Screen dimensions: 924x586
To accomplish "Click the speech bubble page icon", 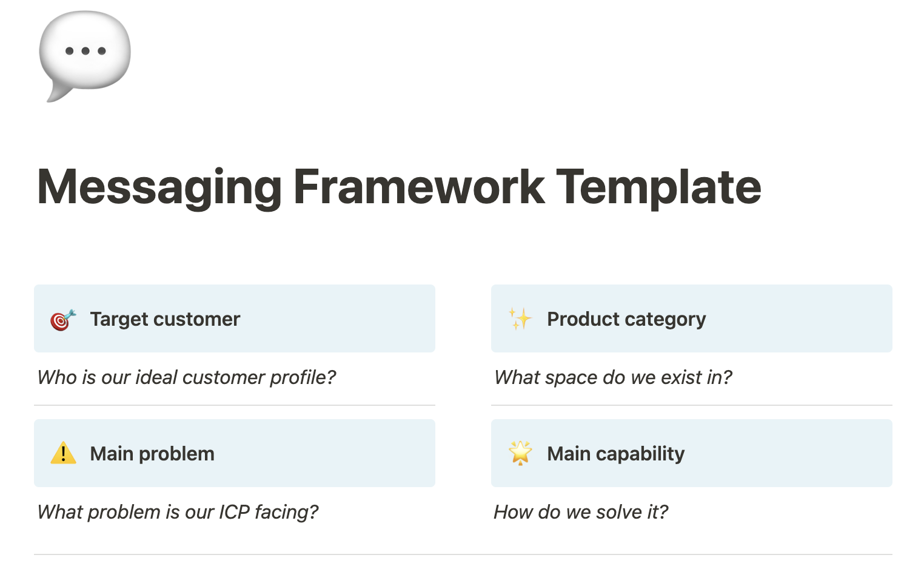I will pos(85,56).
